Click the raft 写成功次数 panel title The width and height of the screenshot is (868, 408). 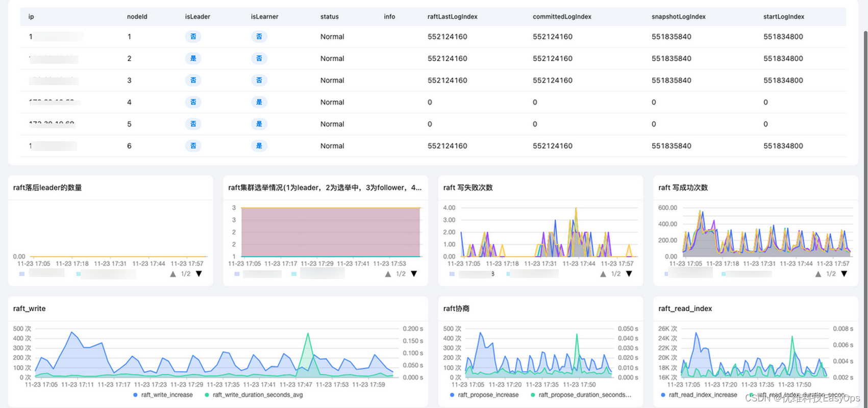683,188
